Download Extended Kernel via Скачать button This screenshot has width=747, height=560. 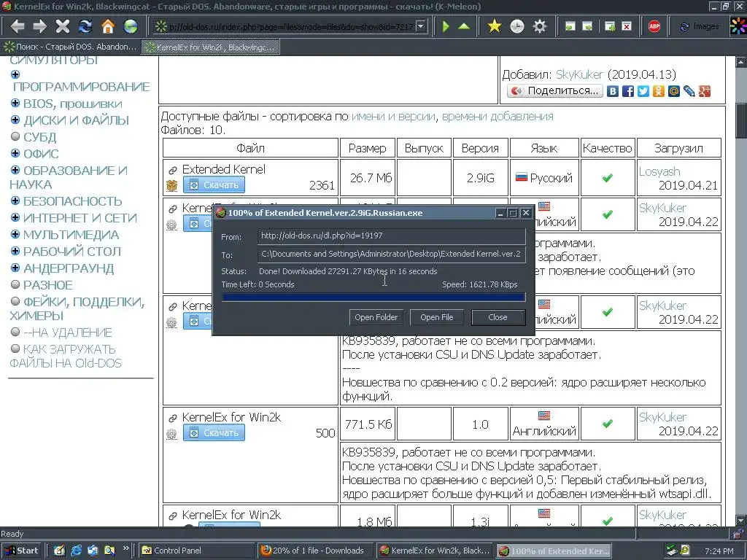coord(214,184)
